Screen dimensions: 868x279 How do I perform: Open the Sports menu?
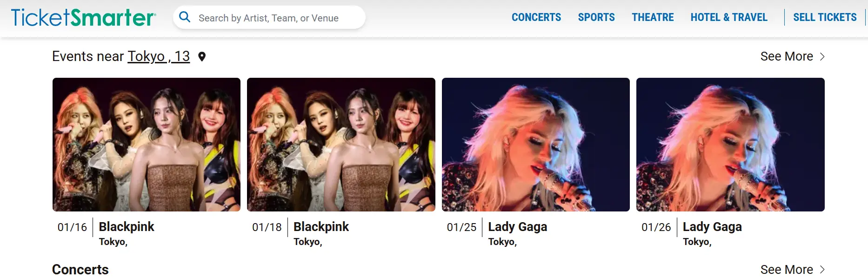[x=596, y=17]
